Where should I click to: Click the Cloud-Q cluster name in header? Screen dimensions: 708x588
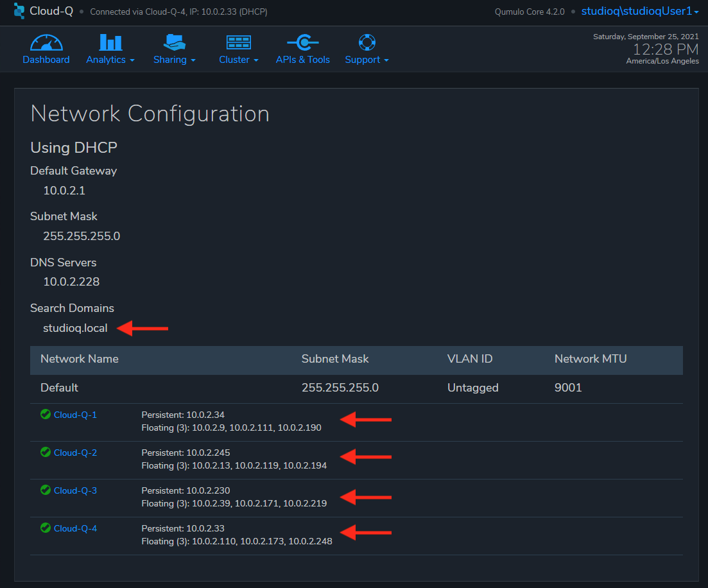tap(51, 11)
